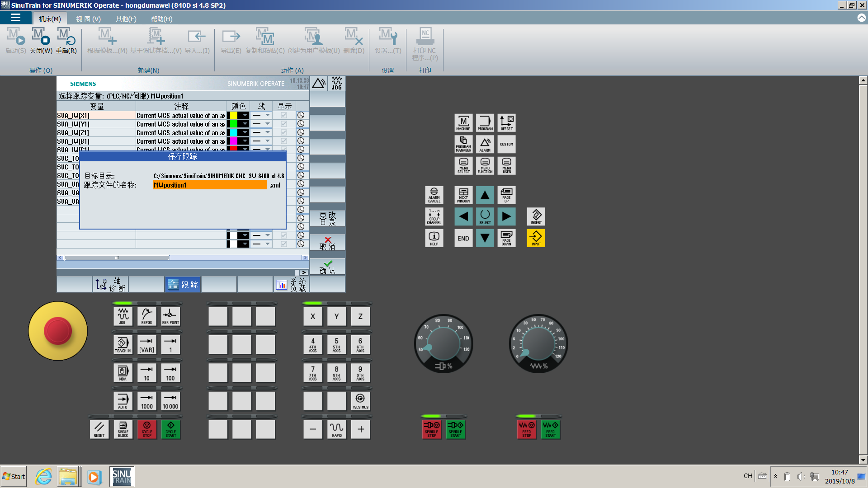The height and width of the screenshot is (488, 868).
Task: Open color dropdown for $VA_IW[B1] row
Action: [245, 141]
